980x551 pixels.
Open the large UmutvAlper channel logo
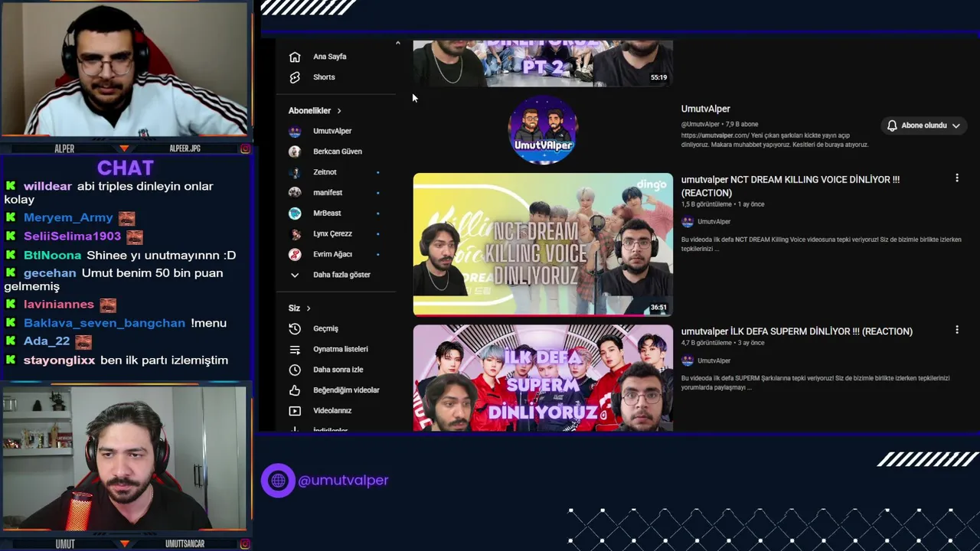(x=543, y=130)
